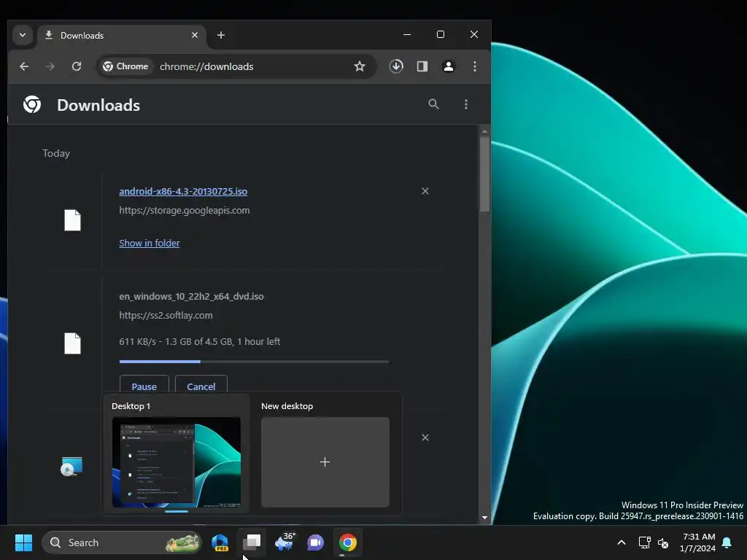Click the disc installer file icon
Screen dimensions: 747x560
click(x=72, y=467)
